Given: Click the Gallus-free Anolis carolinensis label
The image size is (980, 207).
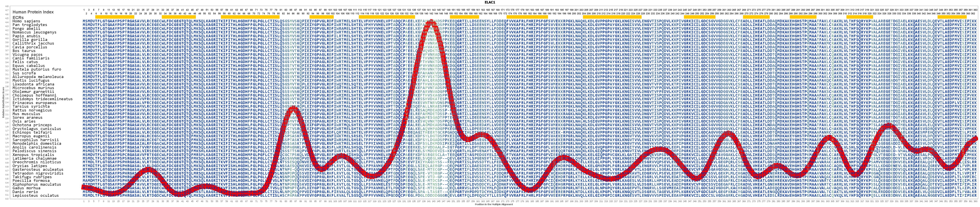Looking at the screenshot, I should click(x=34, y=147).
